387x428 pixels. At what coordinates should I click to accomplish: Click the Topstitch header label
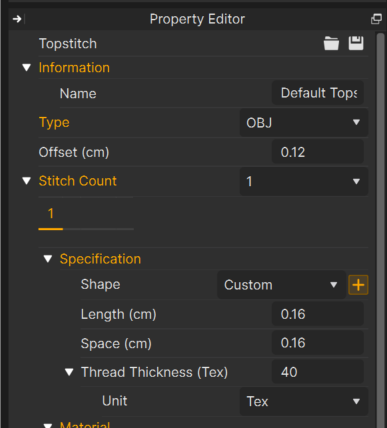[x=68, y=44]
